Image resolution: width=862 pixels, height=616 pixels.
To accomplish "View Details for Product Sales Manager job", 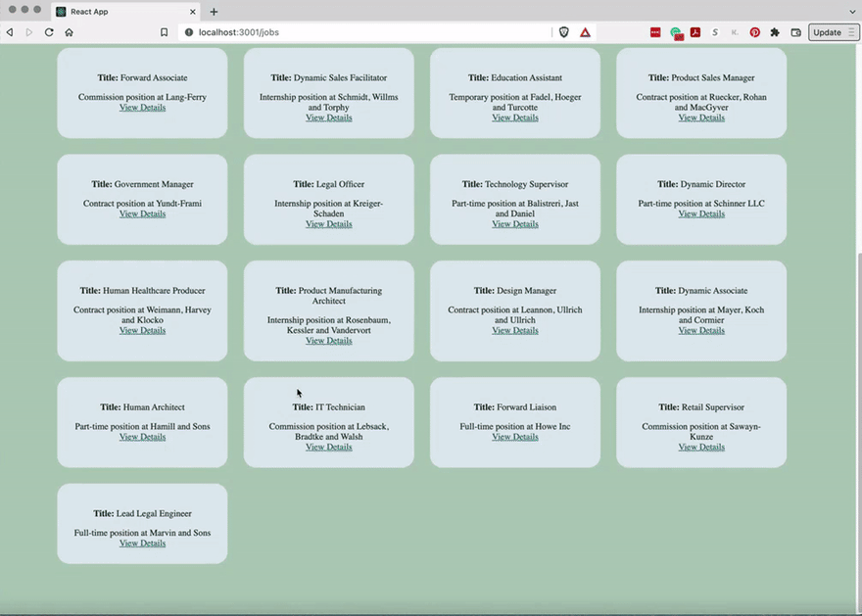I will [701, 118].
